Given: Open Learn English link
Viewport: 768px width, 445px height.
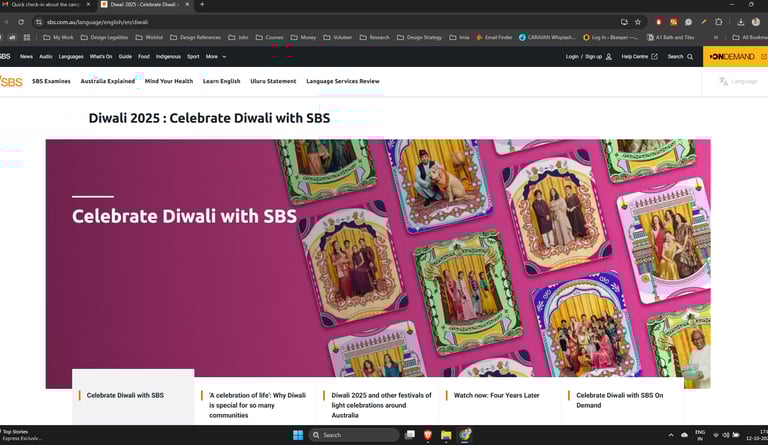Looking at the screenshot, I should 221,81.
